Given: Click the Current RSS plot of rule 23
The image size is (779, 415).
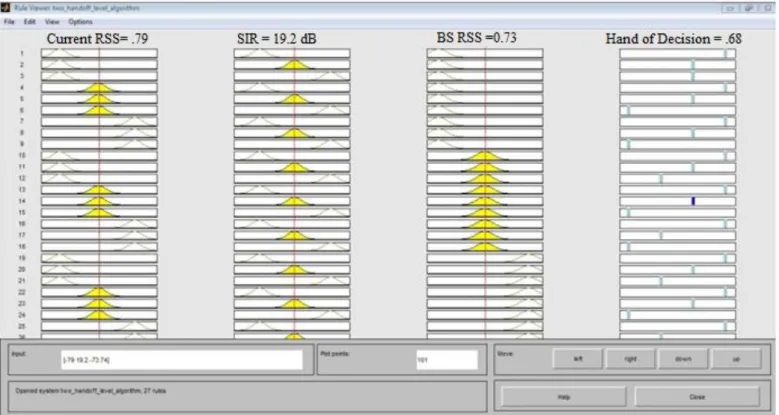Looking at the screenshot, I should [x=99, y=304].
